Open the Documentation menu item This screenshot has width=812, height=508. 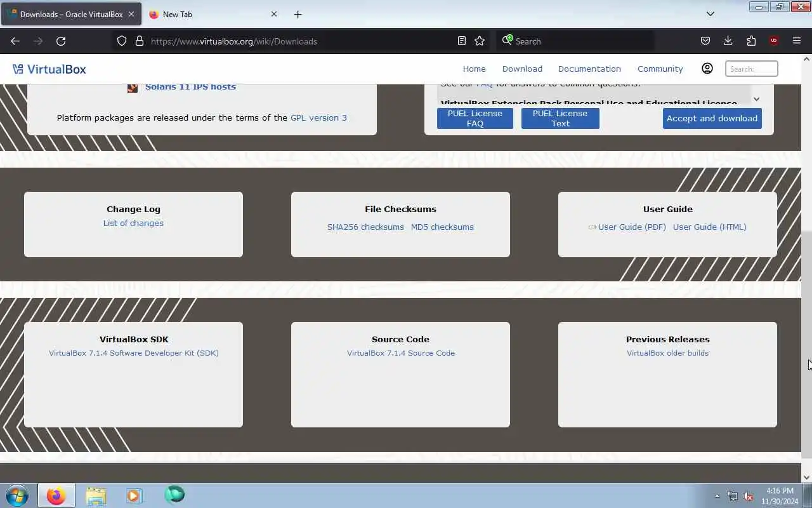click(589, 69)
